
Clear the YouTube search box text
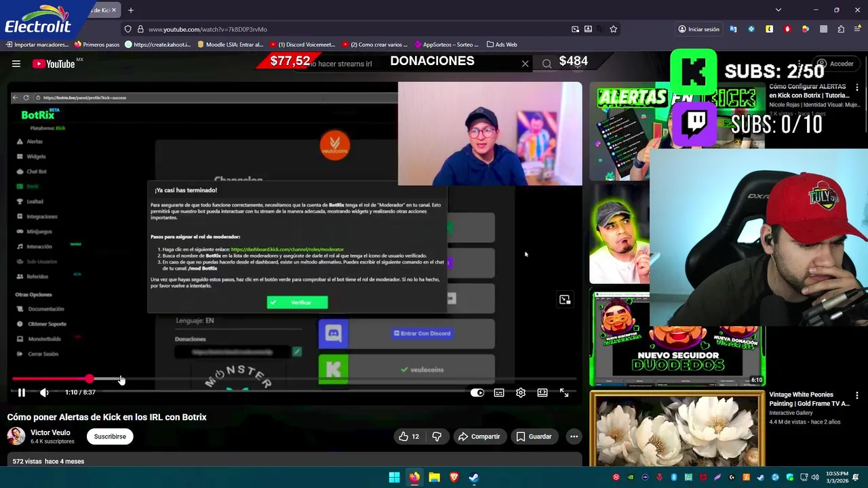[x=525, y=64]
